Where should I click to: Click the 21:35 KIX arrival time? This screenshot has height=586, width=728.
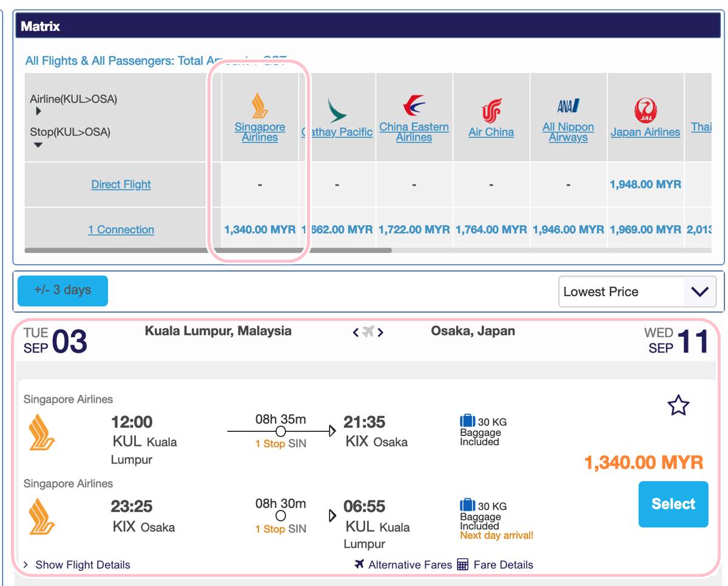365,422
